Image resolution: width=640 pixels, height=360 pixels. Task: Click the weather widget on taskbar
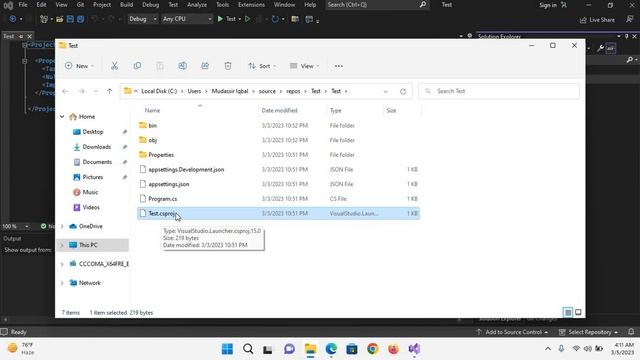point(20,349)
